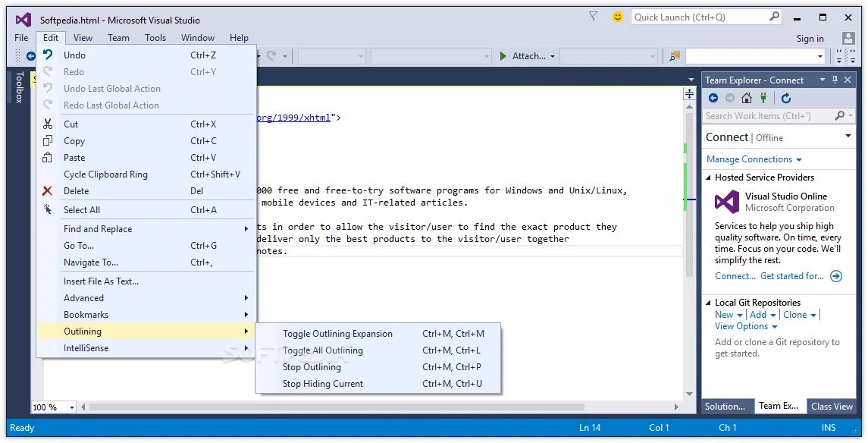Screen dimensions: 868x443
Task: Click the Undo arrow icon in Edit menu
Action: pyautogui.click(x=49, y=55)
